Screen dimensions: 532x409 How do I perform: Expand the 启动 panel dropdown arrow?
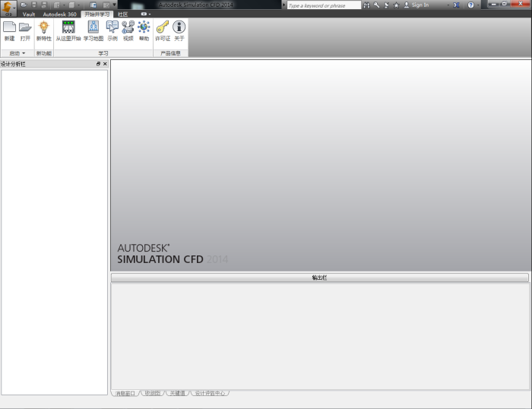click(x=24, y=53)
